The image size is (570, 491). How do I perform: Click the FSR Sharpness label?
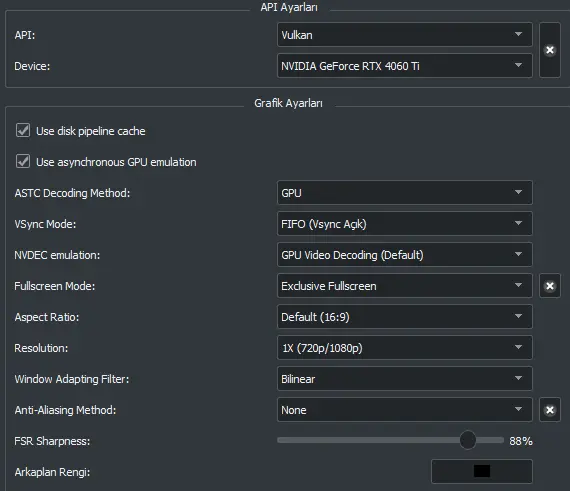[x=52, y=441]
